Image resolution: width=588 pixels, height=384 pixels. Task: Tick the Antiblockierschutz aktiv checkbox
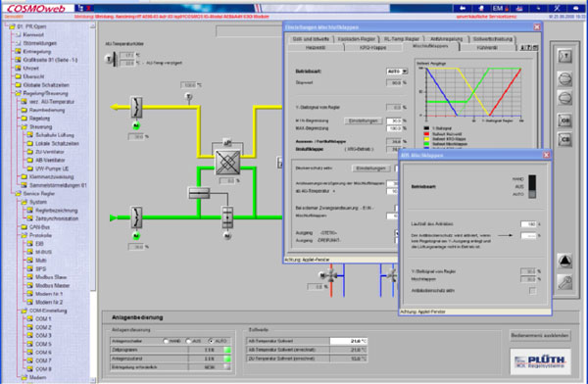(532, 291)
